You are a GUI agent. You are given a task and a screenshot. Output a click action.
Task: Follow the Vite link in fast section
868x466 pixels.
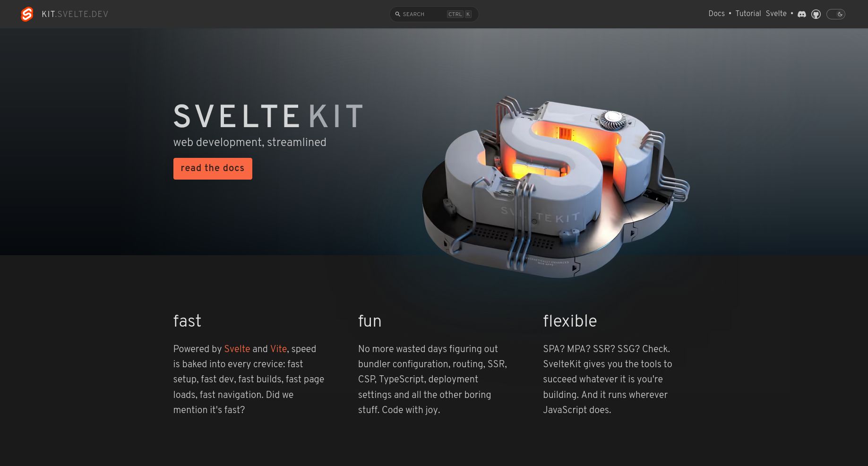click(278, 349)
